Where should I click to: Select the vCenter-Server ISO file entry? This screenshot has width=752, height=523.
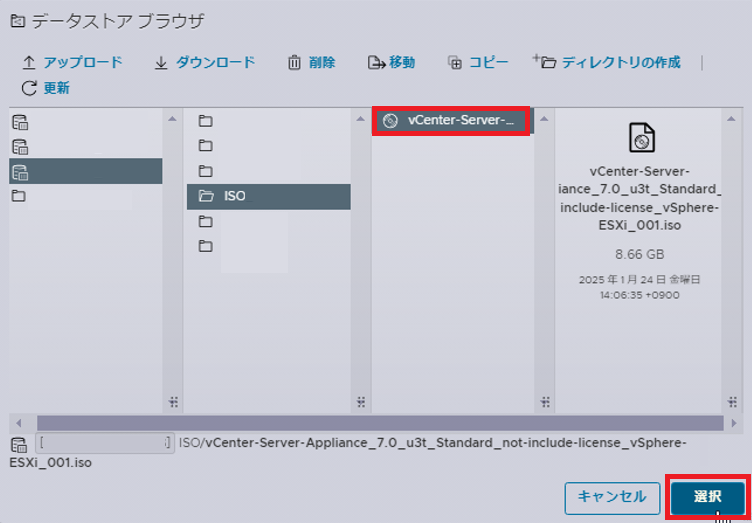453,121
